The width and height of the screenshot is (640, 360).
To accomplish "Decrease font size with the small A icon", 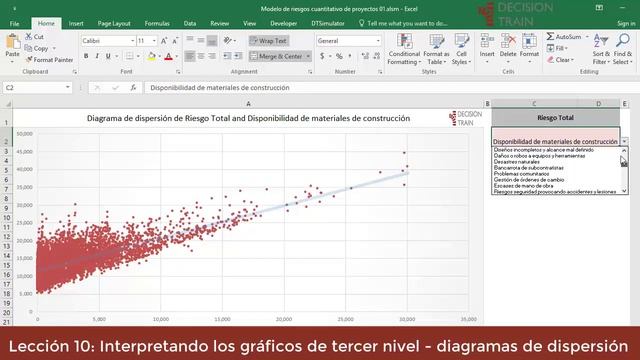I will click(175, 41).
